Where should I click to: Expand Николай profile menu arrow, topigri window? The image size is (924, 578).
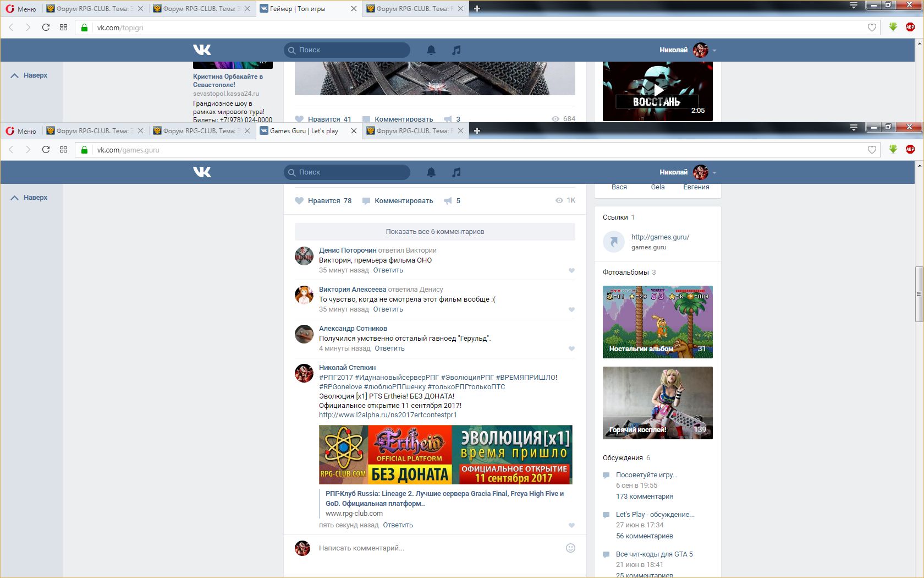click(714, 51)
